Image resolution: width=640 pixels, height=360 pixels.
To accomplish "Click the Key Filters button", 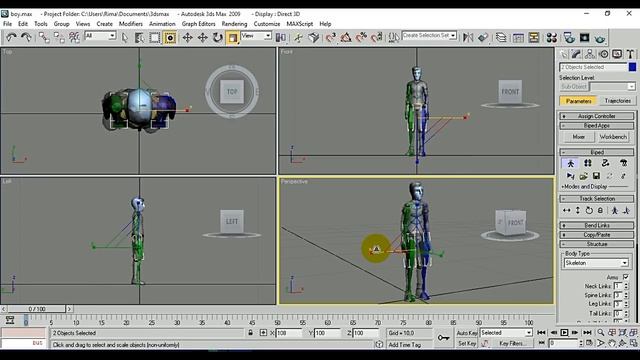I will [512, 344].
